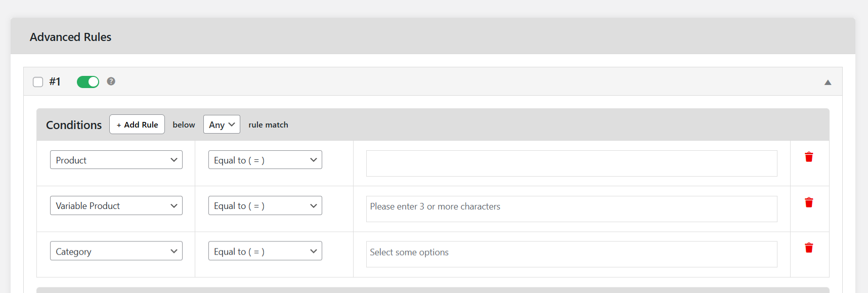Open the Equal to operator in Variable Product row

(x=265, y=205)
